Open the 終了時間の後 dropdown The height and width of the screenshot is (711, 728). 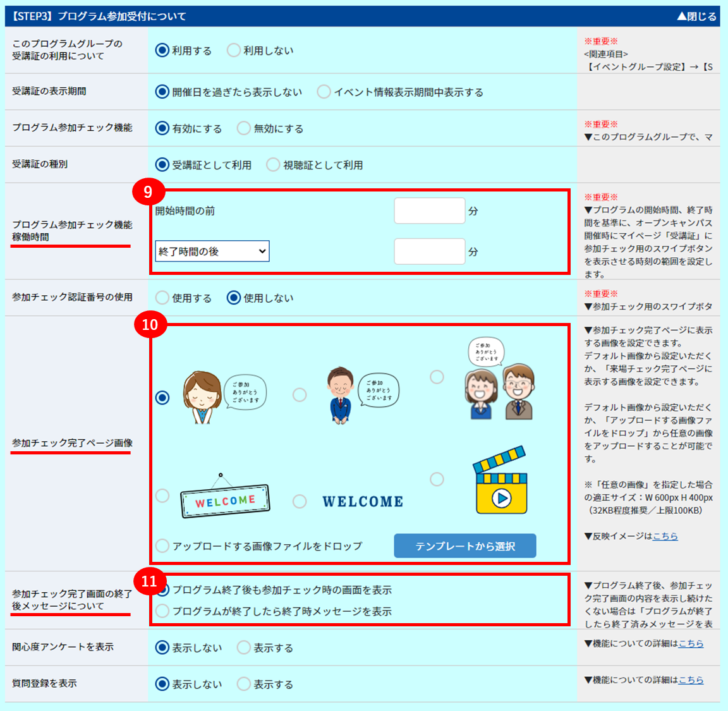(x=212, y=252)
